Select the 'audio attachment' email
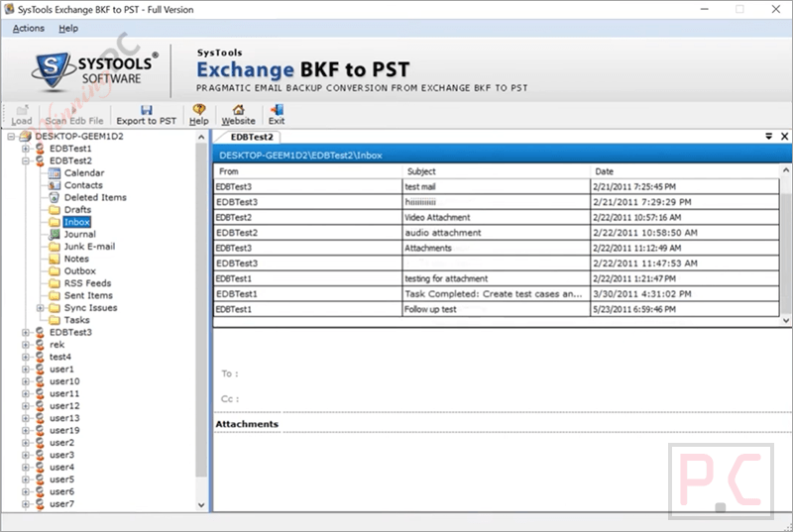Image resolution: width=793 pixels, height=532 pixels. coord(497,233)
